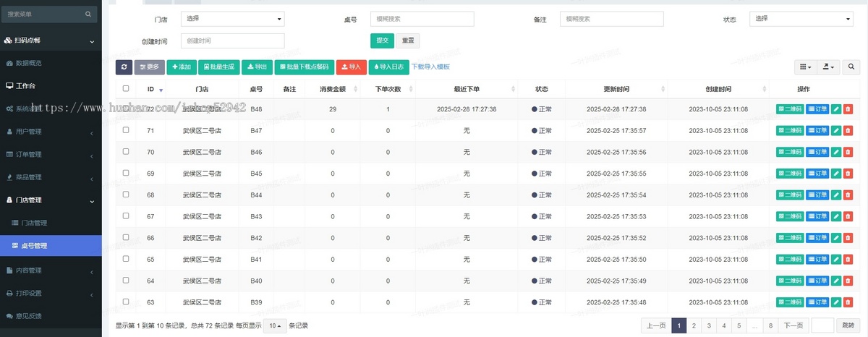Sort by the ID column arrow
The image size is (868, 337).
coord(161,90)
